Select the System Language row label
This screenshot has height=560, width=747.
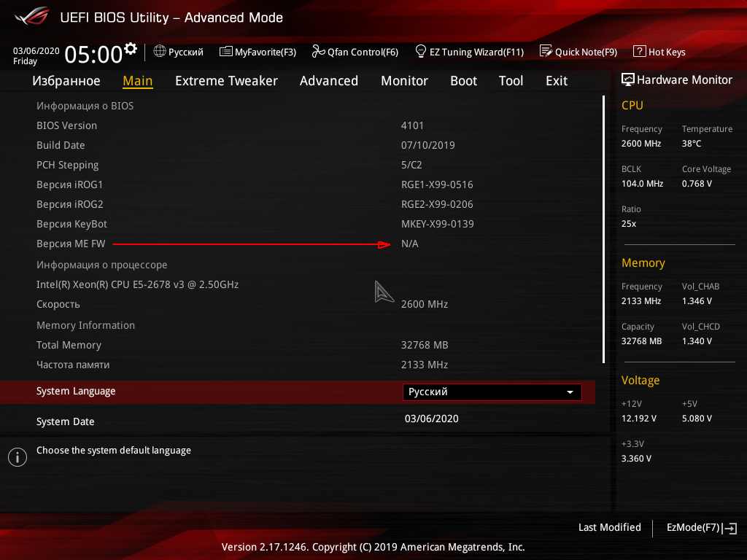click(76, 391)
